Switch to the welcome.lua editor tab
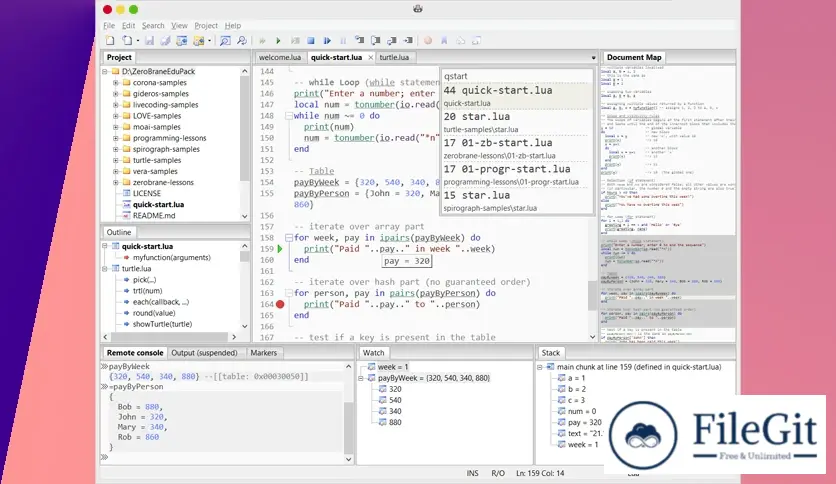Image resolution: width=836 pixels, height=484 pixels. 280,58
